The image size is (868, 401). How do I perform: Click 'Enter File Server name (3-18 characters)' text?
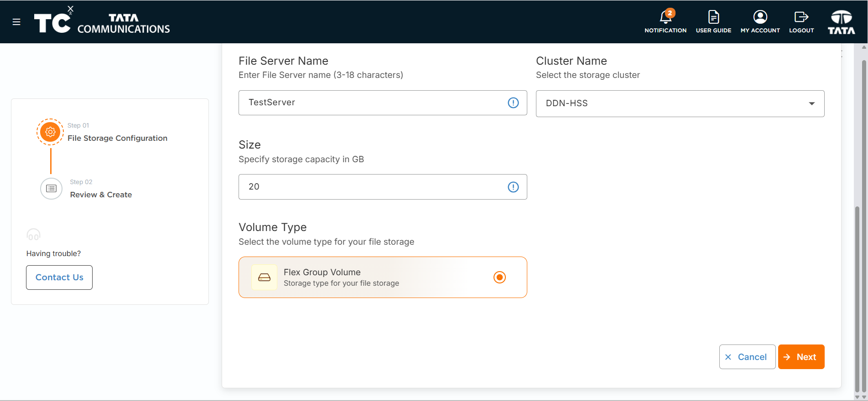tap(321, 75)
